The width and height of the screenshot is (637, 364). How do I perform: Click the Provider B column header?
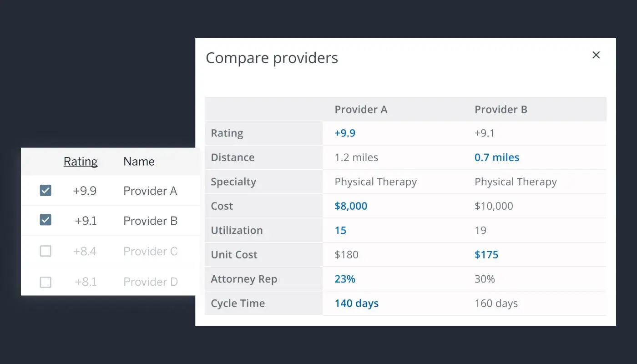pyautogui.click(x=501, y=109)
